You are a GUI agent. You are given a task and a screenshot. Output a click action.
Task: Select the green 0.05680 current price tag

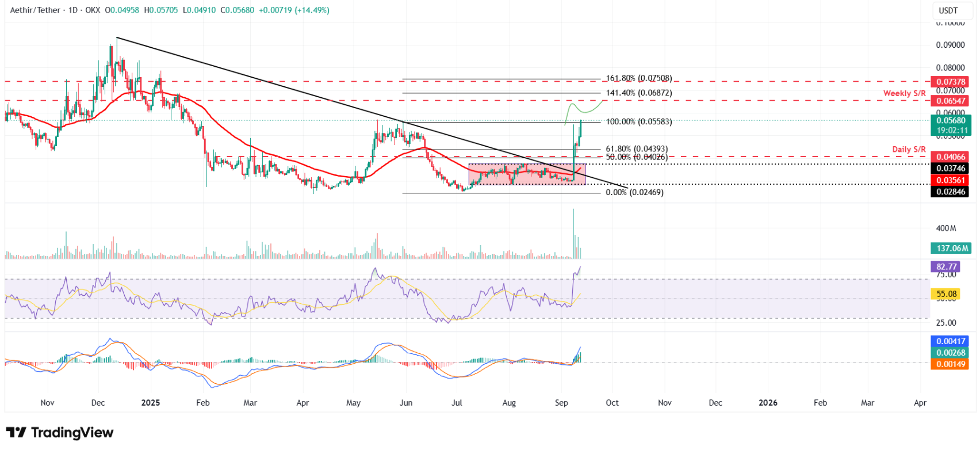(950, 121)
